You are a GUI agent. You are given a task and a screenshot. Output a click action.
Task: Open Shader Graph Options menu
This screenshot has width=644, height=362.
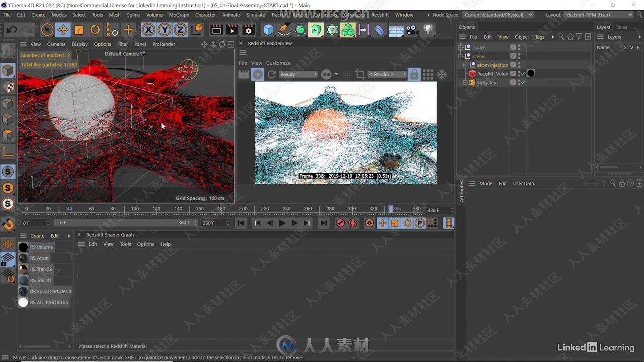pyautogui.click(x=145, y=244)
